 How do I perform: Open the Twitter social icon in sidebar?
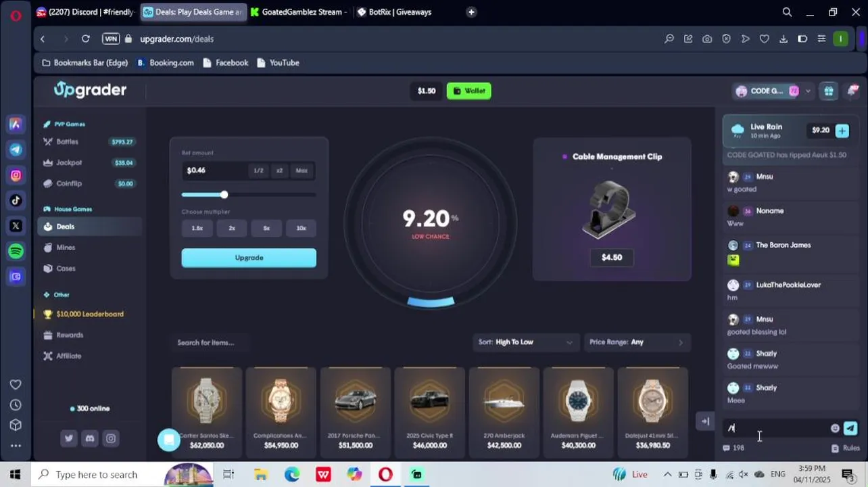point(68,438)
